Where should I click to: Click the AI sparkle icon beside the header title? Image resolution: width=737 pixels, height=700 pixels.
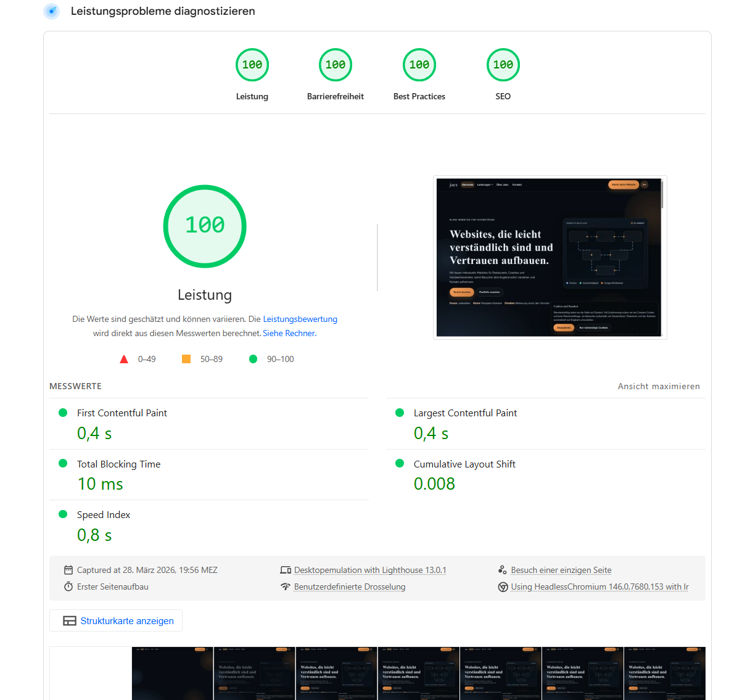(x=51, y=11)
